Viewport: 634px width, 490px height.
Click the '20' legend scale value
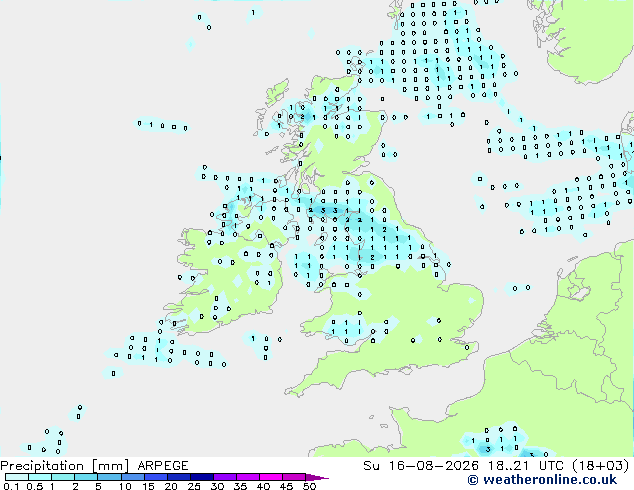(x=171, y=486)
